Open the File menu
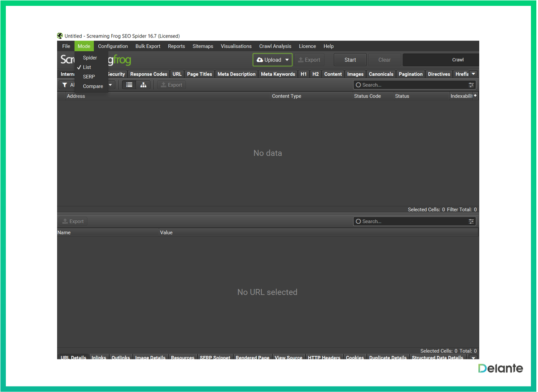 click(66, 46)
